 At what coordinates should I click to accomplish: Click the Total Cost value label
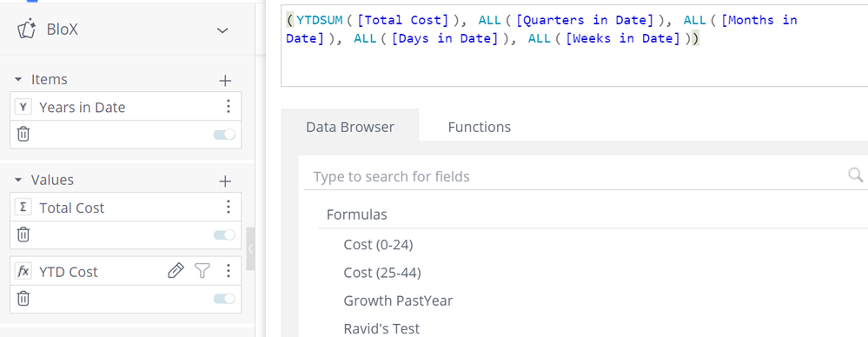[x=71, y=208]
